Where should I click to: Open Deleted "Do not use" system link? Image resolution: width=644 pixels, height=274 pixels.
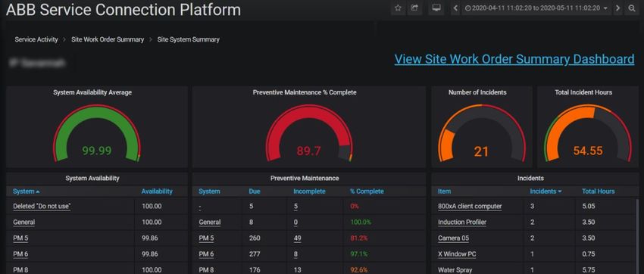[x=42, y=207]
